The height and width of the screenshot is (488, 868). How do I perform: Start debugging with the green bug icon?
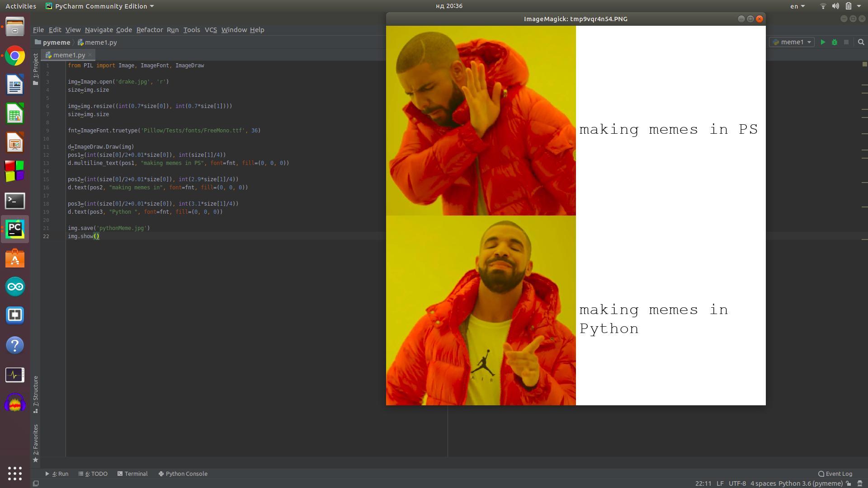[835, 42]
